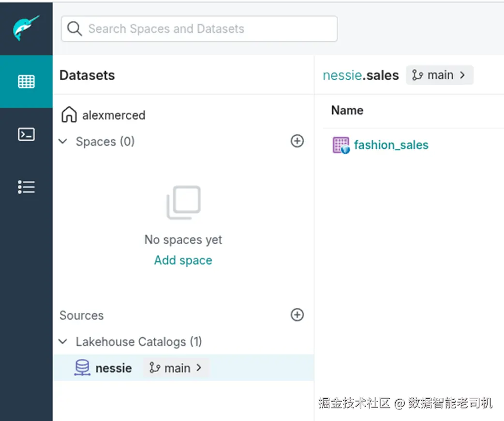The image size is (504, 421).
Task: Open the SQL Runner terminal icon
Action: tap(26, 134)
